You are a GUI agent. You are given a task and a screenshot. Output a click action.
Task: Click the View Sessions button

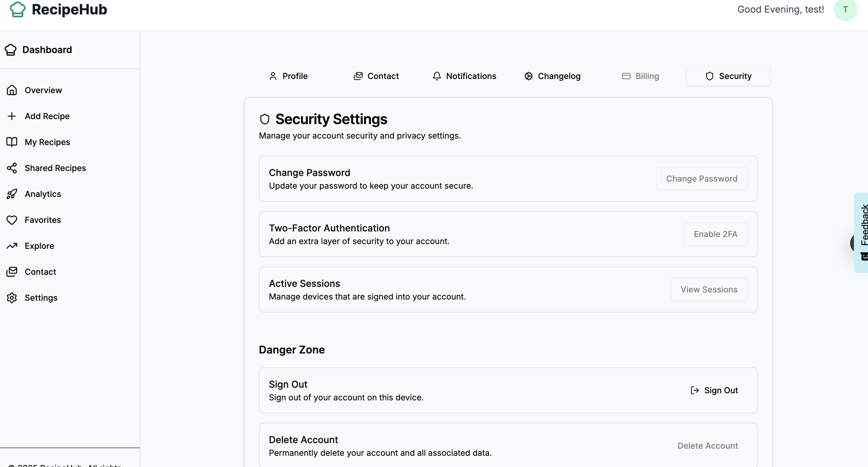pos(708,290)
